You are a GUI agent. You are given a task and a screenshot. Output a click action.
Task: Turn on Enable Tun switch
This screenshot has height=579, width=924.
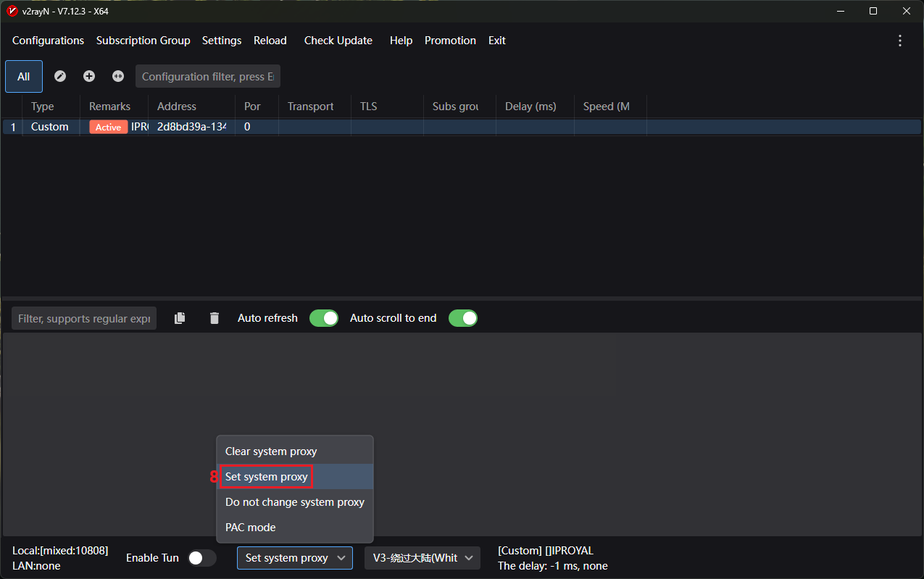[x=202, y=558]
